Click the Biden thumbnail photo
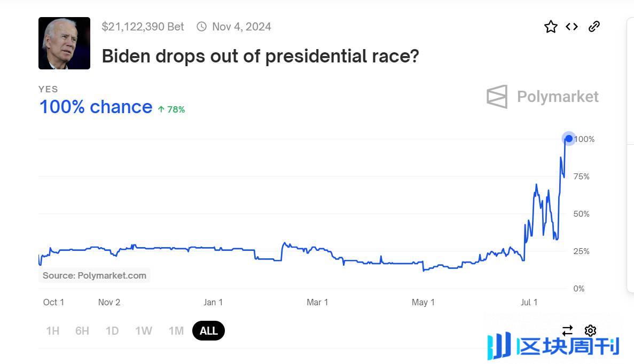The width and height of the screenshot is (634, 364). pos(64,43)
